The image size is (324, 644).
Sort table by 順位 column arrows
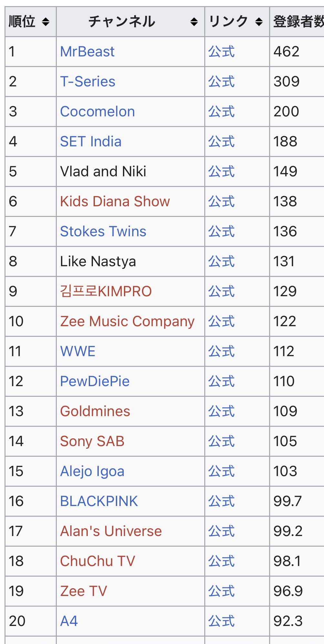click(x=46, y=22)
